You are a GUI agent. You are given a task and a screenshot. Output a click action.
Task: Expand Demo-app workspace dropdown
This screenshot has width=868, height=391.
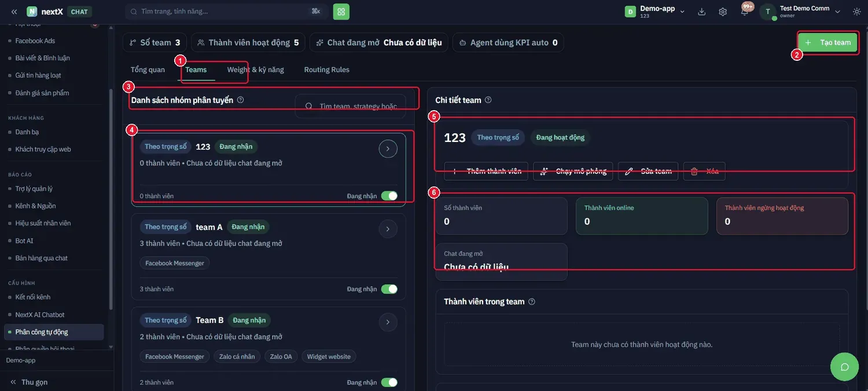click(682, 12)
